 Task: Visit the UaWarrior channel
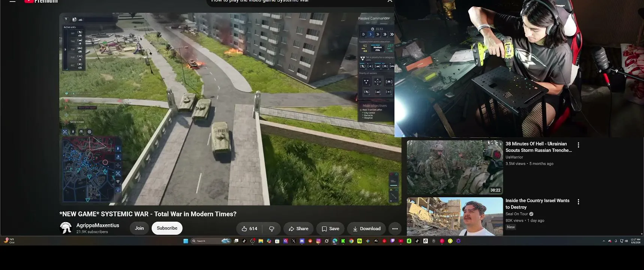coord(514,157)
